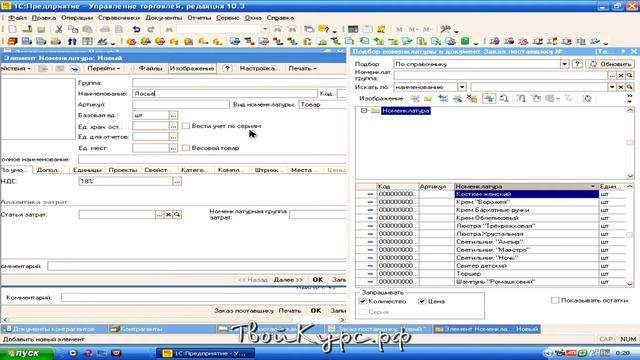Open the НДС 18% selection button

tap(177, 181)
